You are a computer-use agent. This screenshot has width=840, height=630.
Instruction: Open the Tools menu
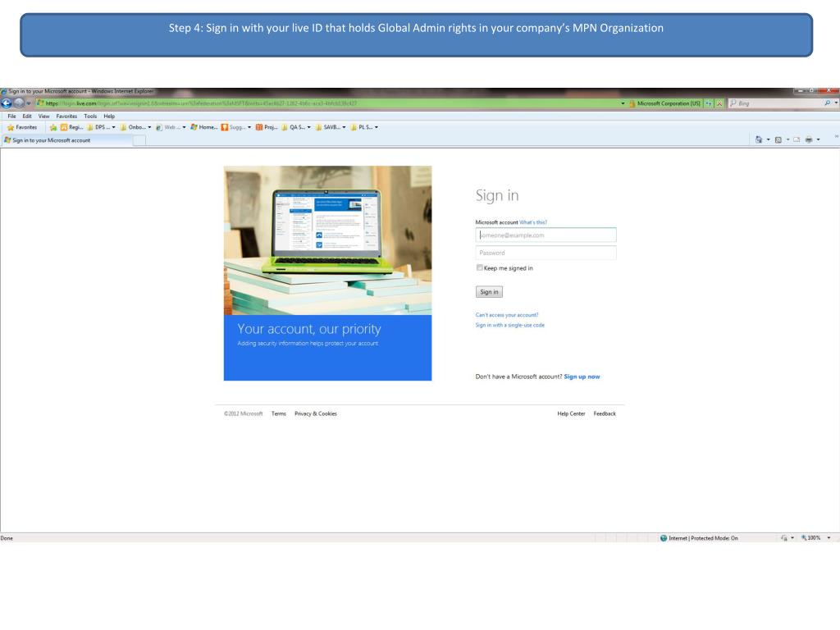(90, 116)
